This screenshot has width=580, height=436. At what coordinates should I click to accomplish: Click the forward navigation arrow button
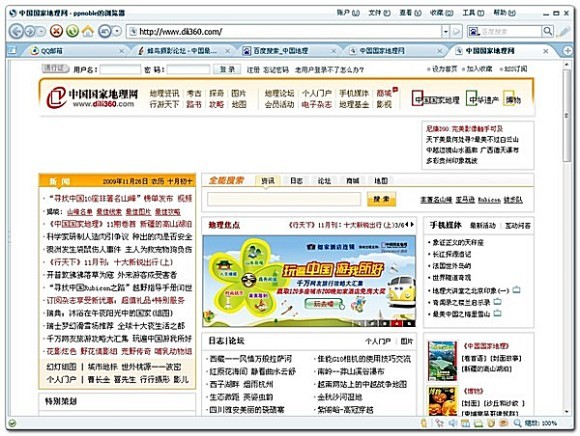coord(30,31)
